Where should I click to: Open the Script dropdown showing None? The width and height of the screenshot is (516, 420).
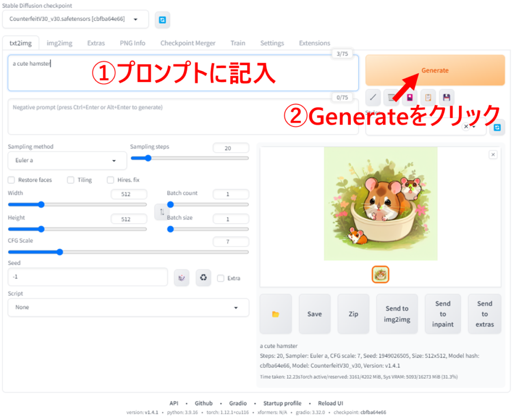(x=128, y=307)
